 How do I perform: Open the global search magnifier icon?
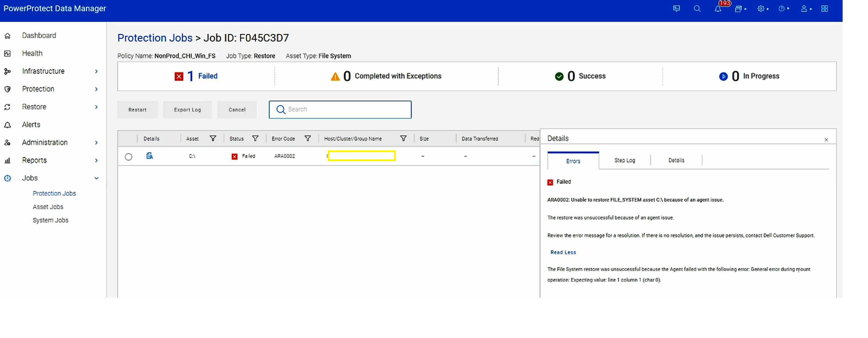click(697, 9)
